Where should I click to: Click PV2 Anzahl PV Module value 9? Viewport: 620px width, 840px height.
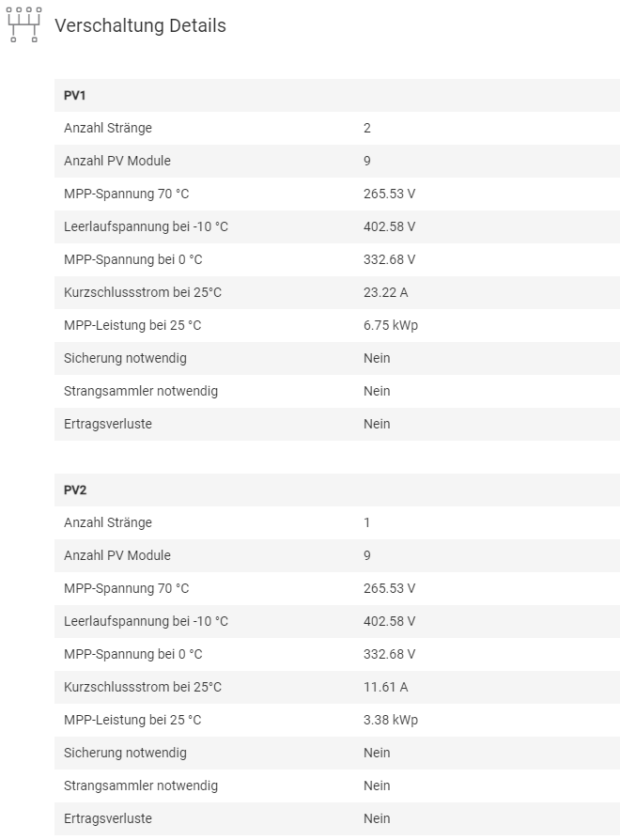pyautogui.click(x=366, y=555)
